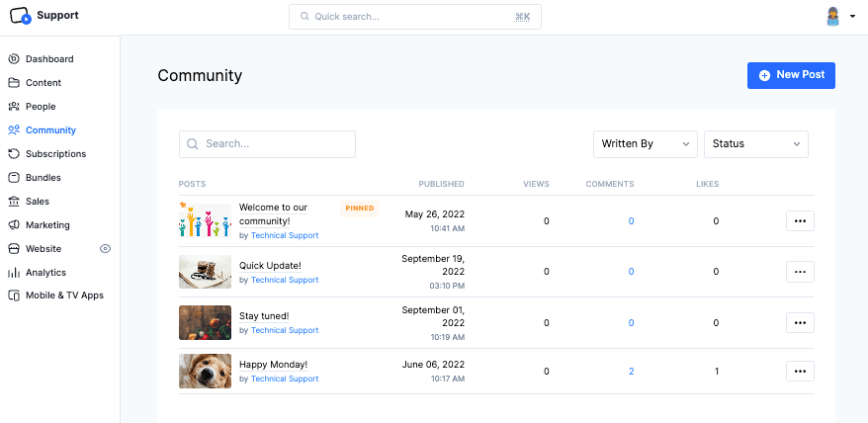Open the Marketing section
868x423 pixels.
pos(47,225)
